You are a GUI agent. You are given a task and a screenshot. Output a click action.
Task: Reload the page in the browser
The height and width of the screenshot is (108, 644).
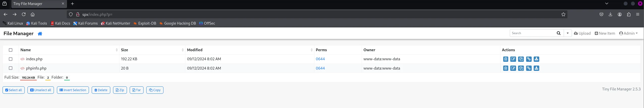pos(24,14)
